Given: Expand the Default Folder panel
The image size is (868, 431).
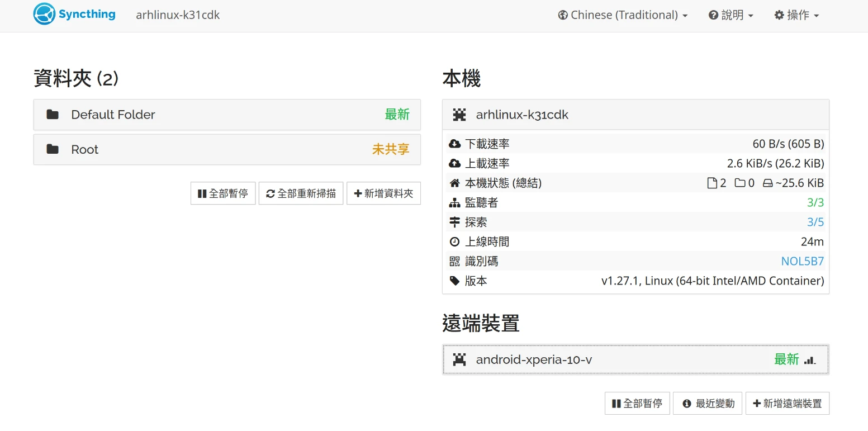Looking at the screenshot, I should click(x=227, y=115).
